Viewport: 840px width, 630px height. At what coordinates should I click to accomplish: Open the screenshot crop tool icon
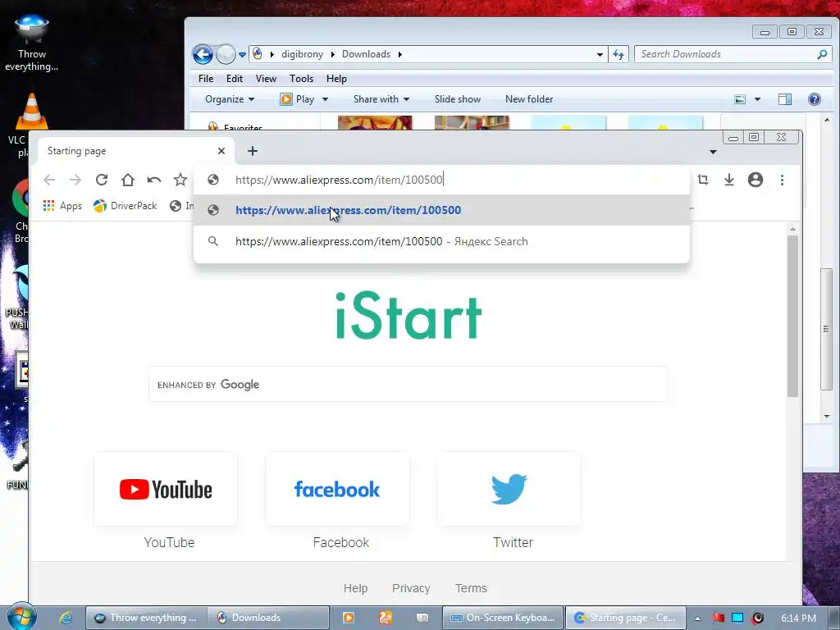click(x=703, y=180)
